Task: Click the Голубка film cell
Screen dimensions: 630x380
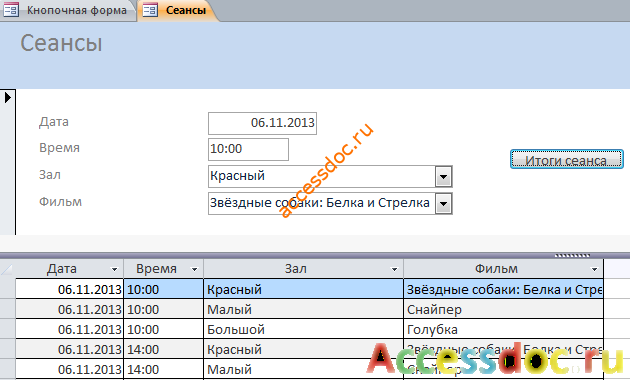Action: [x=503, y=329]
